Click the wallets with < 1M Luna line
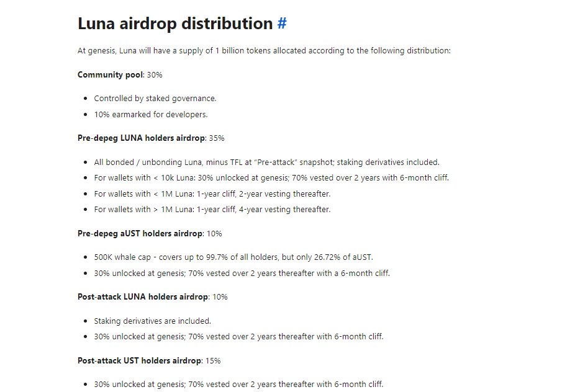The height and width of the screenshot is (392, 588). coord(212,194)
